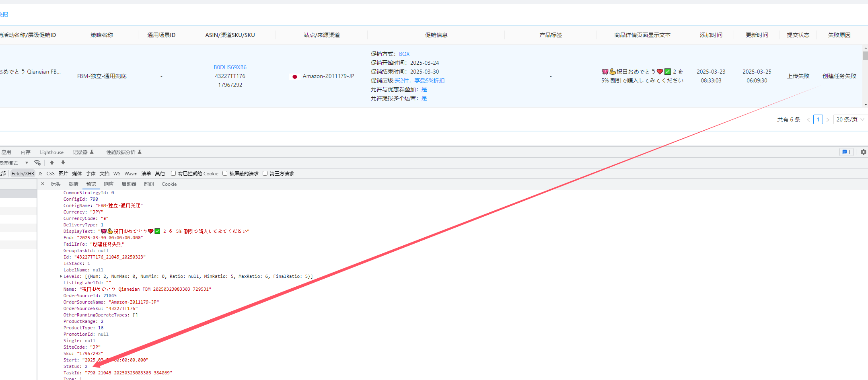This screenshot has width=868, height=380.
Task: Click the 失败原因 column header
Action: click(x=839, y=35)
